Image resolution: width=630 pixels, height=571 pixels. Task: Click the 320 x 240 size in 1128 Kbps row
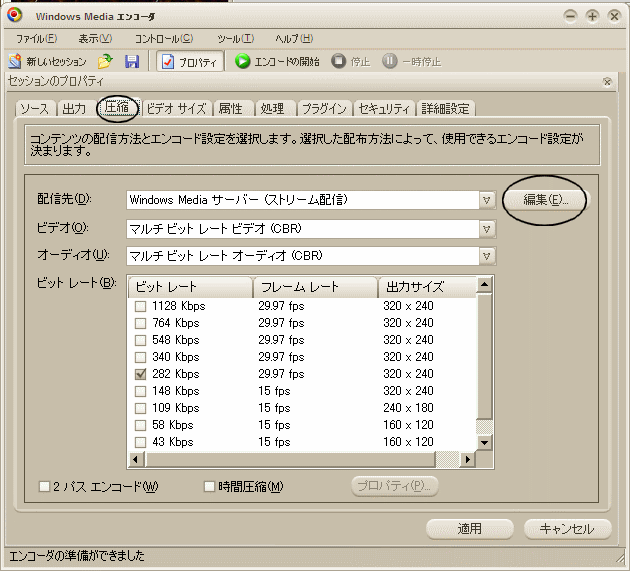408,306
